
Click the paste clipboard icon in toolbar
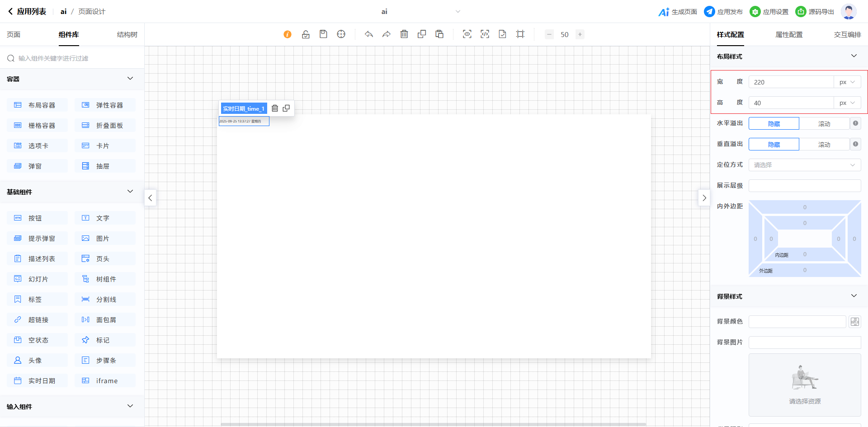(x=439, y=34)
